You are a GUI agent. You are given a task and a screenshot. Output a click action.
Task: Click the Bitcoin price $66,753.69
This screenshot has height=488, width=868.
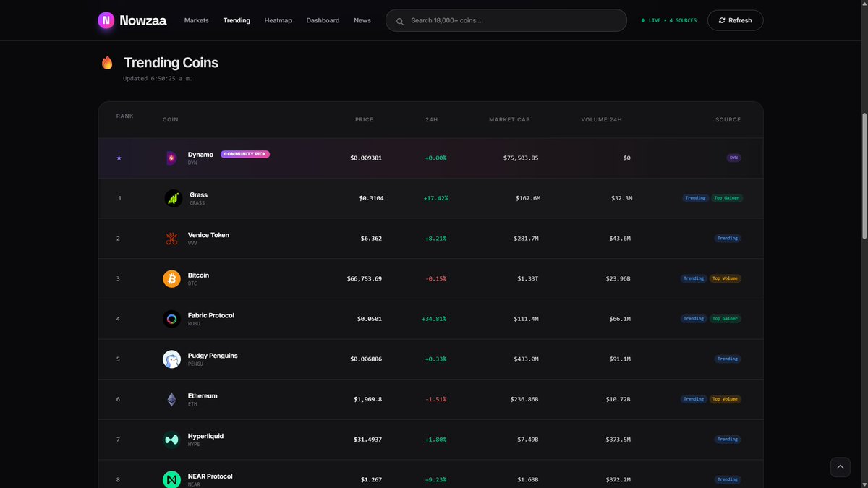(x=365, y=278)
